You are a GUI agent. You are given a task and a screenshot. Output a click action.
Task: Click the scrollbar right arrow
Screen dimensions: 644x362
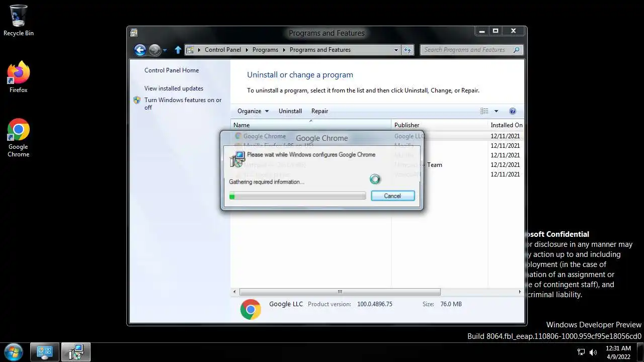tap(520, 292)
